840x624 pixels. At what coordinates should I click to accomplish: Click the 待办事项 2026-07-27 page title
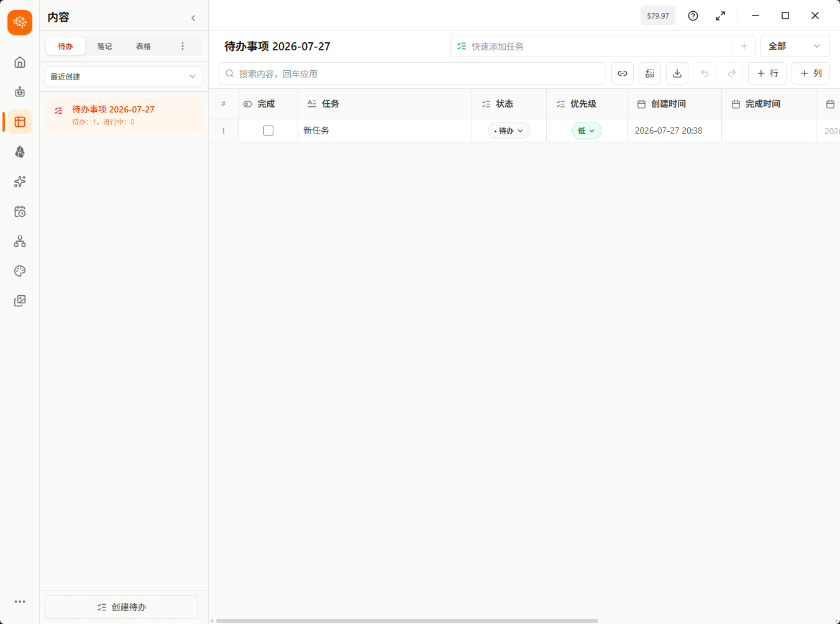tap(277, 47)
